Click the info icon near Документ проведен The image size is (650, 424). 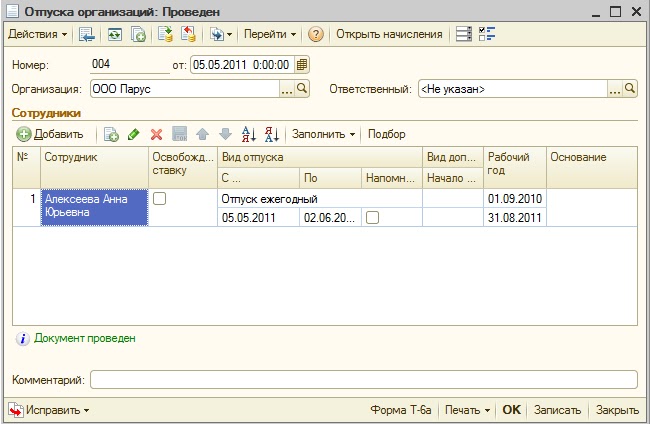click(23, 339)
